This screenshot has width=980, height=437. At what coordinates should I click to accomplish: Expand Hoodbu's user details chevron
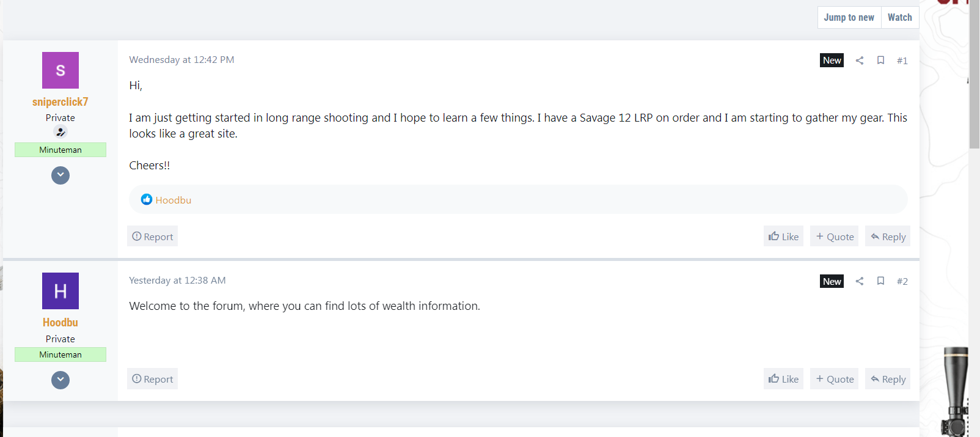coord(60,380)
